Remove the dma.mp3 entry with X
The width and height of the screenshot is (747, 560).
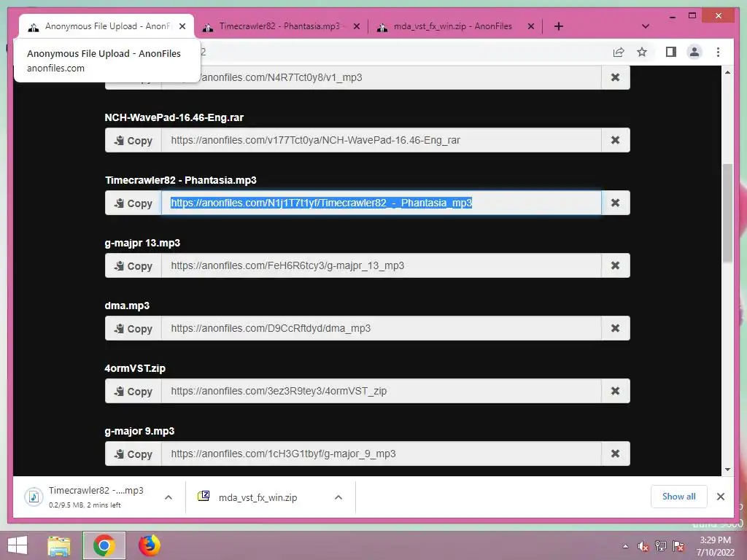click(x=616, y=329)
